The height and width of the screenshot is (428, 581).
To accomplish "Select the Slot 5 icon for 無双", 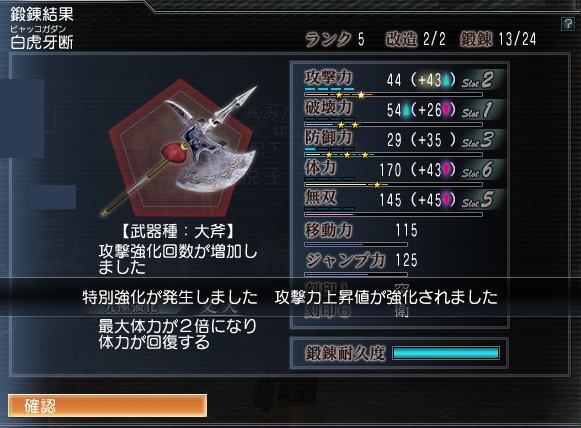I will (x=478, y=200).
